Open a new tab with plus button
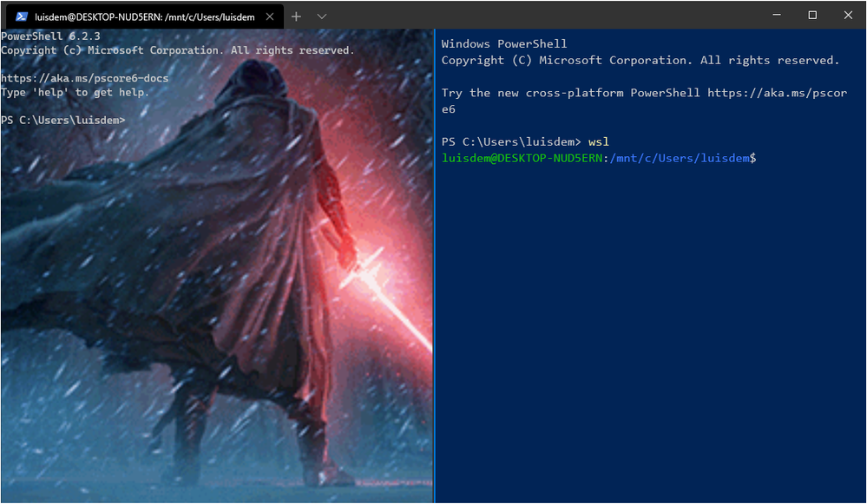The image size is (867, 504). 296,16
